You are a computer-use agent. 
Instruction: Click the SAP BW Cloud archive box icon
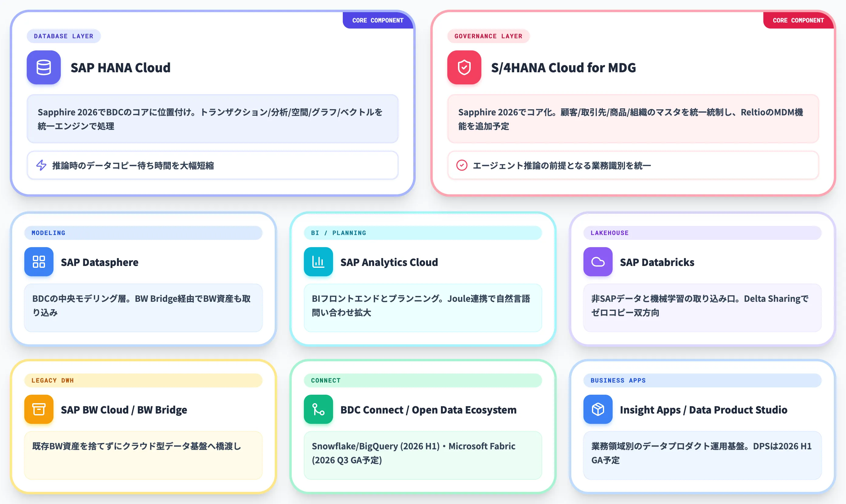click(x=39, y=409)
